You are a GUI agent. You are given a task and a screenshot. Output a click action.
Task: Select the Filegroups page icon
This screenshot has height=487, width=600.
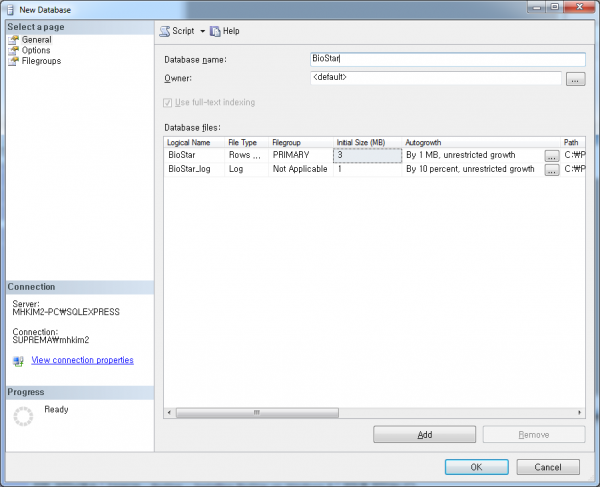pos(13,61)
